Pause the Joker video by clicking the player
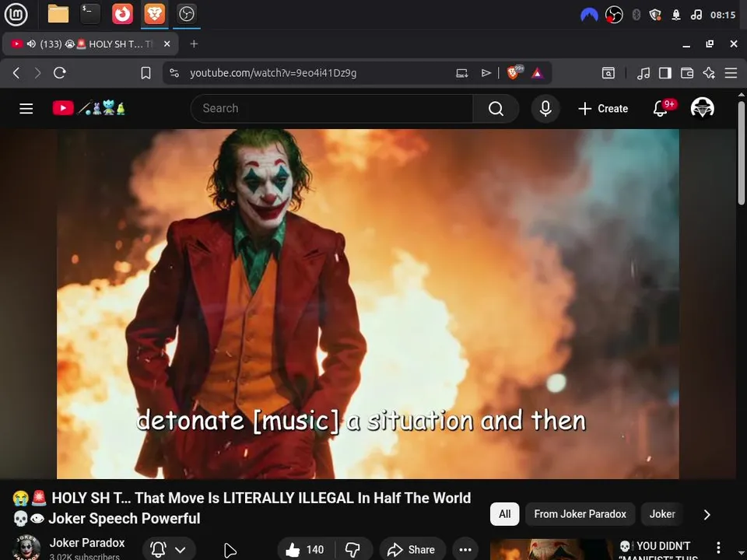The image size is (747, 560). coord(368,304)
